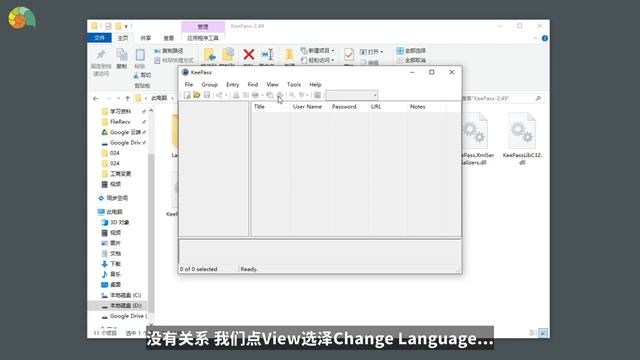640x360 pixels.
Task: Select 3D 对象 in Explorer sidebar
Action: 116,222
